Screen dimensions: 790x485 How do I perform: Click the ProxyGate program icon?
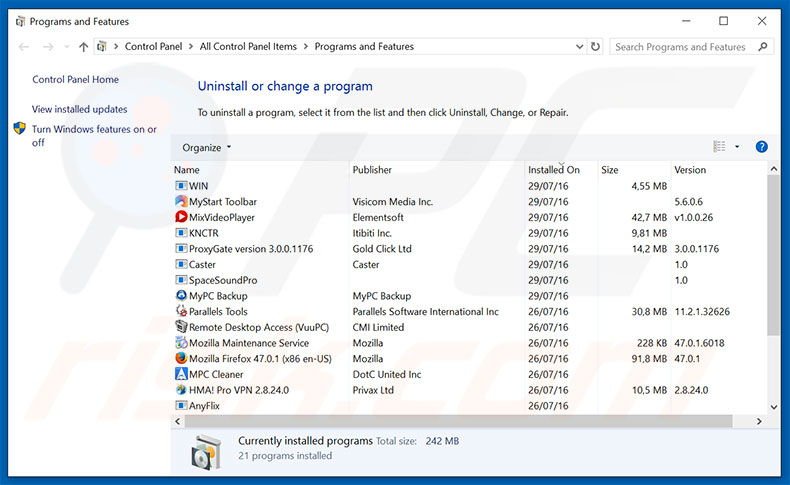(x=181, y=248)
